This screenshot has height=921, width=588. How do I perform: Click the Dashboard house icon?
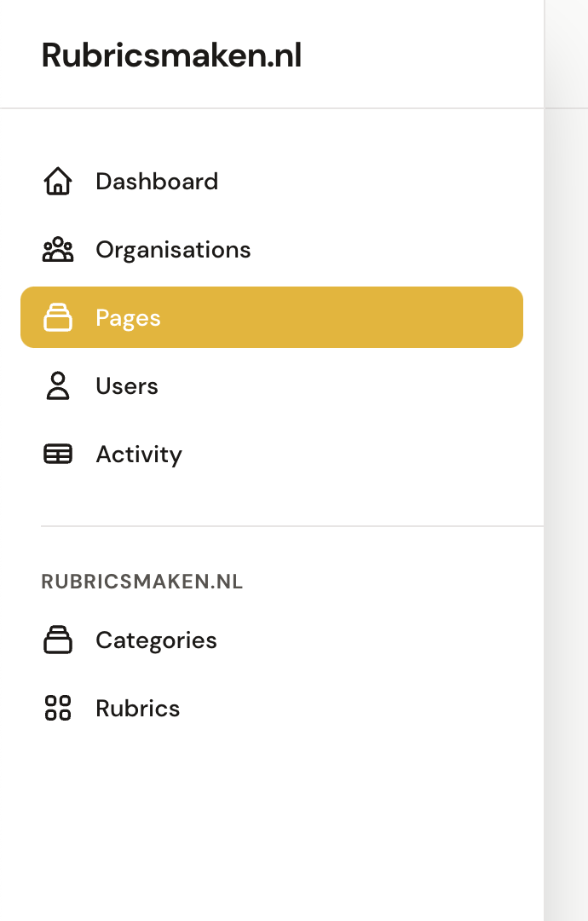pos(57,181)
